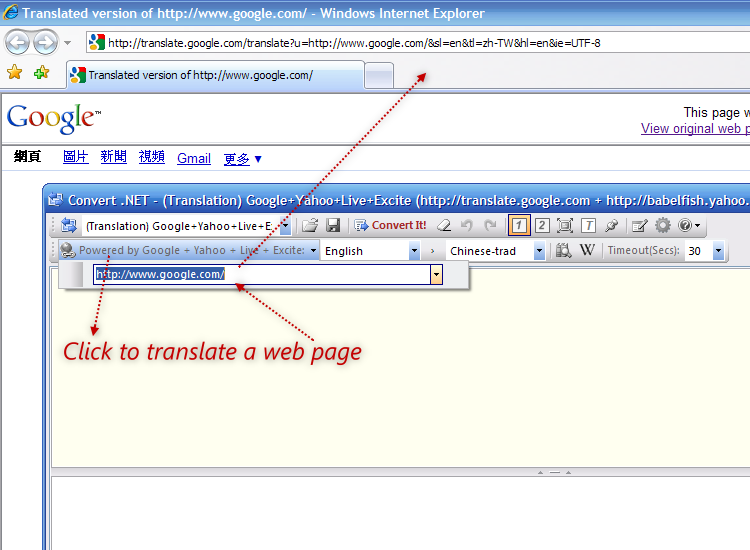
Task: Open a new blank browser tab
Action: coord(379,76)
